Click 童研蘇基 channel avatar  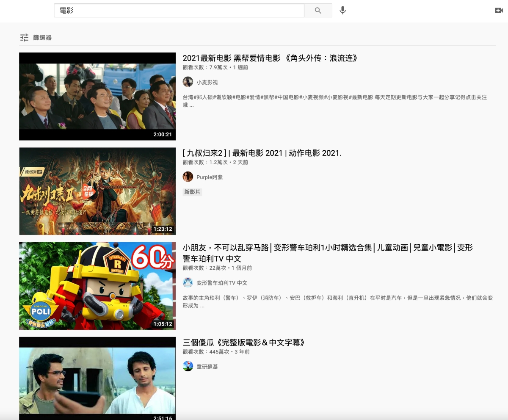tap(188, 367)
